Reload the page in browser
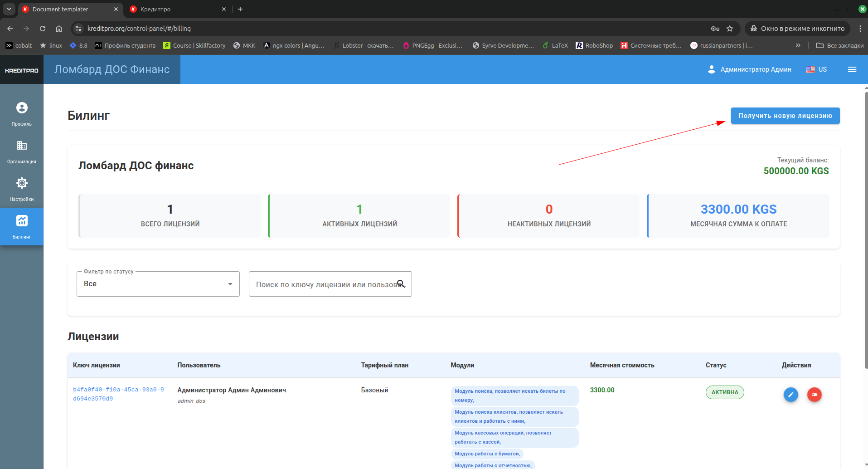Image resolution: width=868 pixels, height=469 pixels. tap(43, 29)
